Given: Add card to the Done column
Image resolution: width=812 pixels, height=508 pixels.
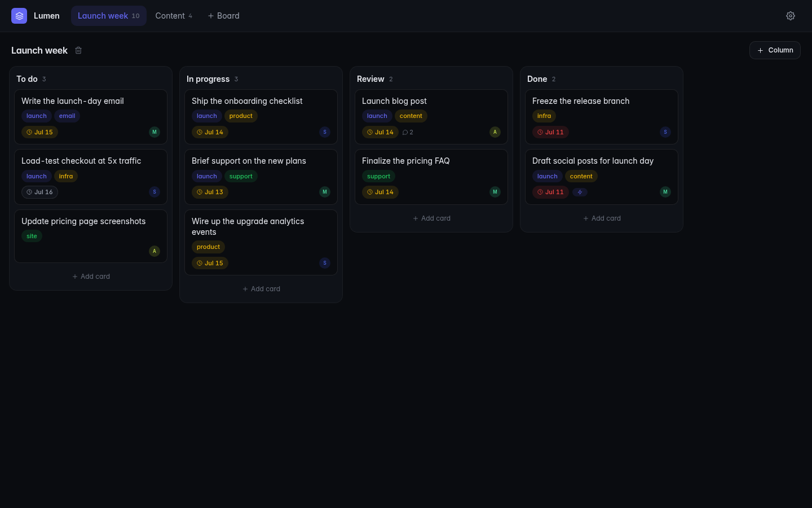Looking at the screenshot, I should click(x=602, y=218).
